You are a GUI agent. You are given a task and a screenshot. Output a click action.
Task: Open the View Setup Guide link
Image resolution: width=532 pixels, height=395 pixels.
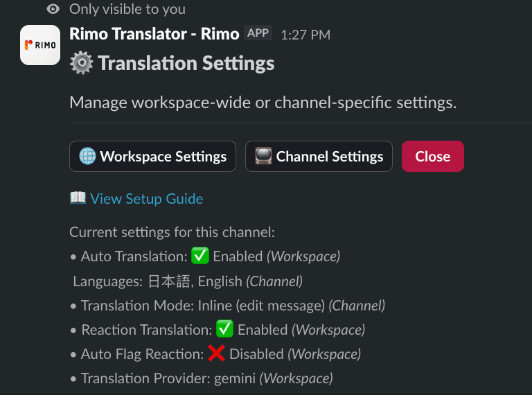(x=147, y=198)
